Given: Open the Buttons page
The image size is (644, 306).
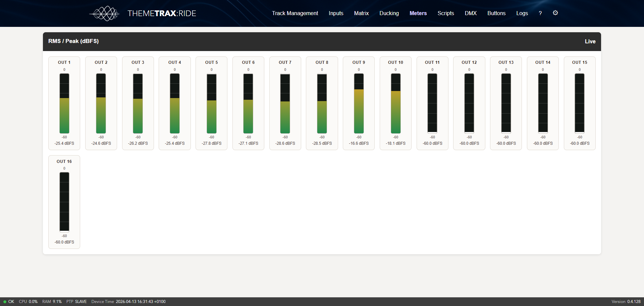Looking at the screenshot, I should [496, 13].
